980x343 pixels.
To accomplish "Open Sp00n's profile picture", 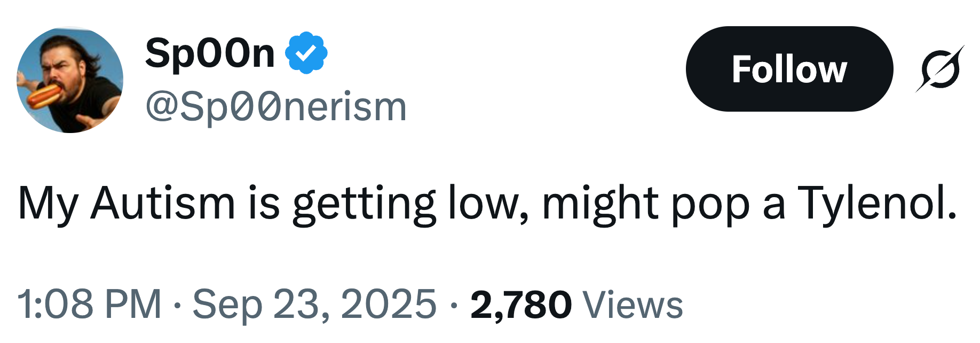I will click(x=70, y=80).
